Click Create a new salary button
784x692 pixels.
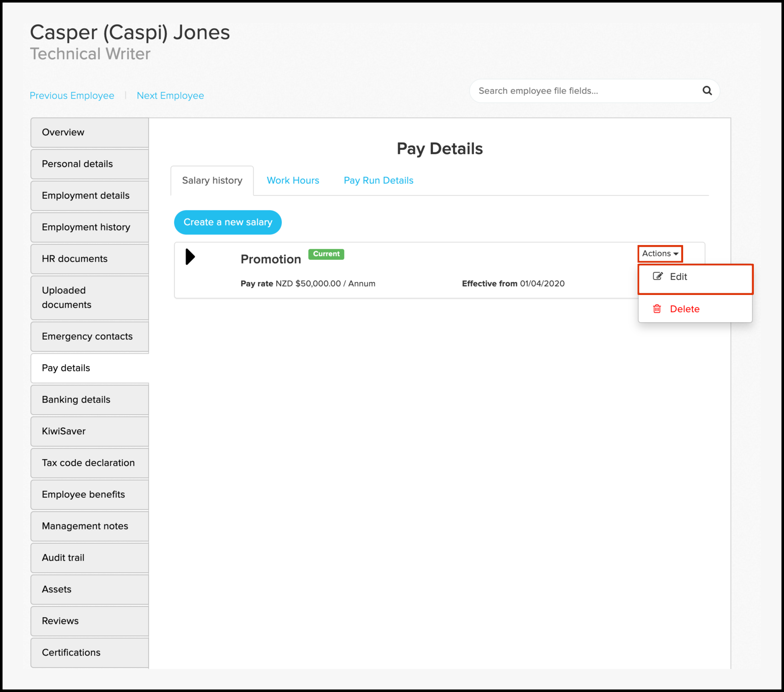(228, 222)
